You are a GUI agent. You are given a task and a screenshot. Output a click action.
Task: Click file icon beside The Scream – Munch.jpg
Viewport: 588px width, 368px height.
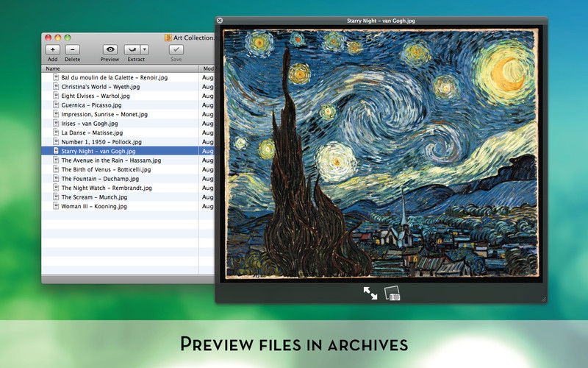point(56,197)
